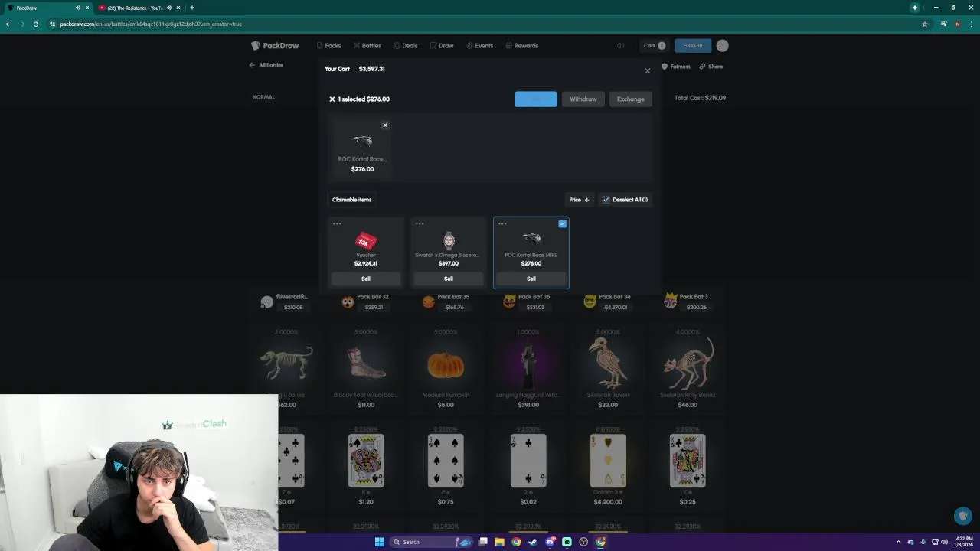Image resolution: width=980 pixels, height=551 pixels.
Task: Click the Withdraw button
Action: tap(583, 99)
